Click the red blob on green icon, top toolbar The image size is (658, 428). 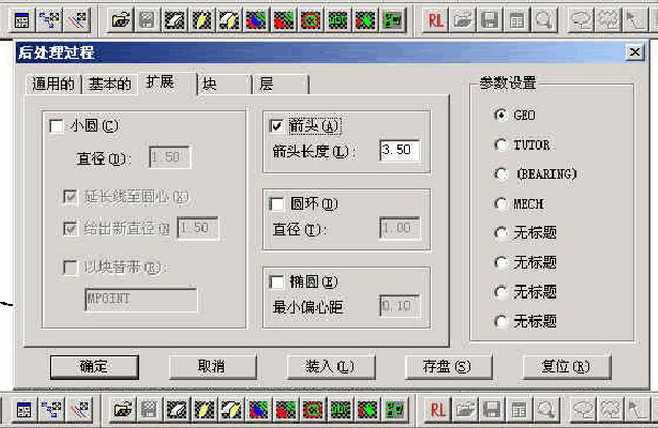tap(284, 20)
